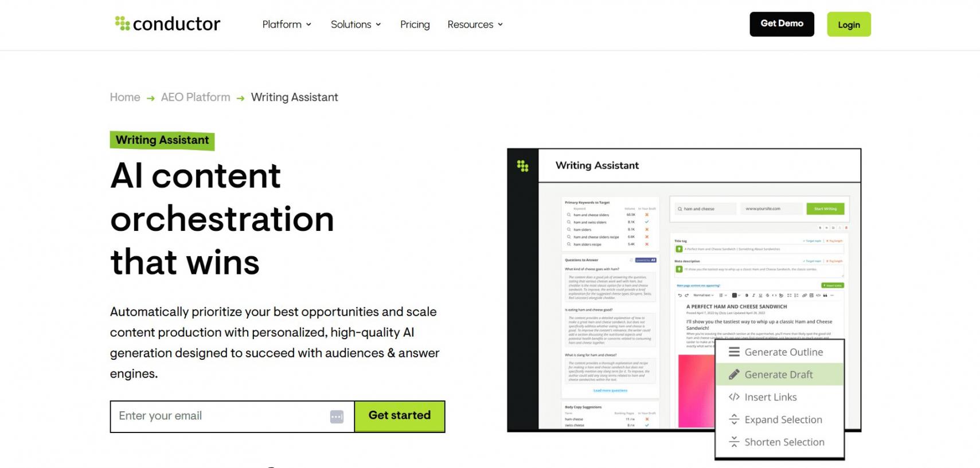Viewport: 980px width, 468px height.
Task: Go to the Pricing page
Action: (x=415, y=25)
